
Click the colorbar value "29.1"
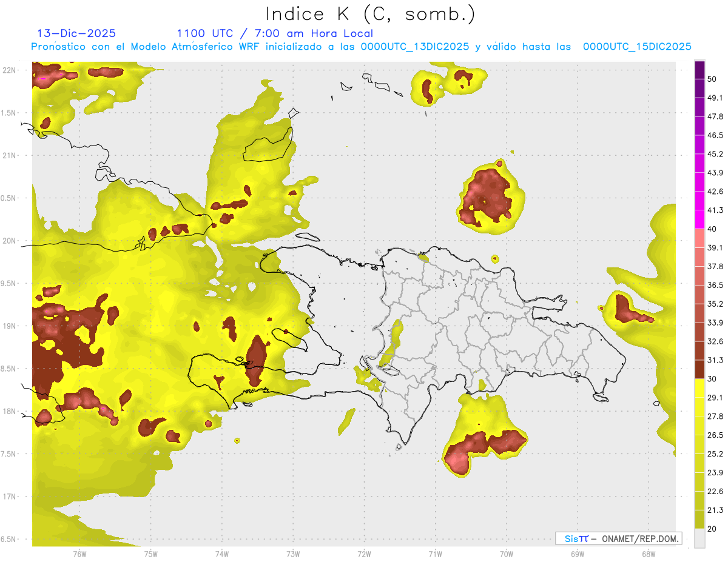(715, 397)
